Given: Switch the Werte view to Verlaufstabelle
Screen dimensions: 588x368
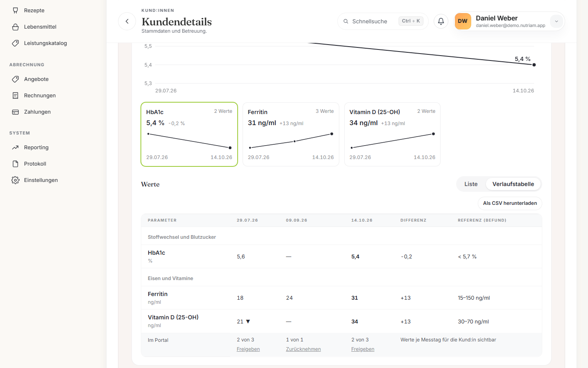Looking at the screenshot, I should coord(513,184).
